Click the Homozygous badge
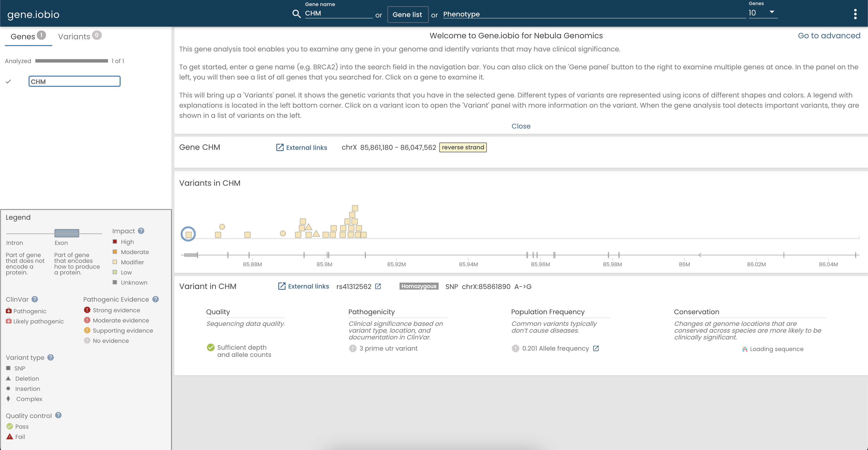Viewport: 868px width, 450px height. (419, 286)
